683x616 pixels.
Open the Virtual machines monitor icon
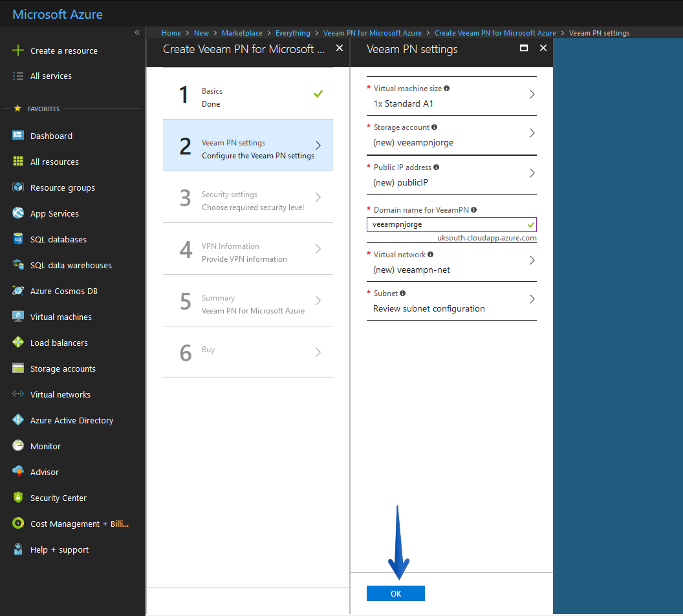pyautogui.click(x=18, y=317)
